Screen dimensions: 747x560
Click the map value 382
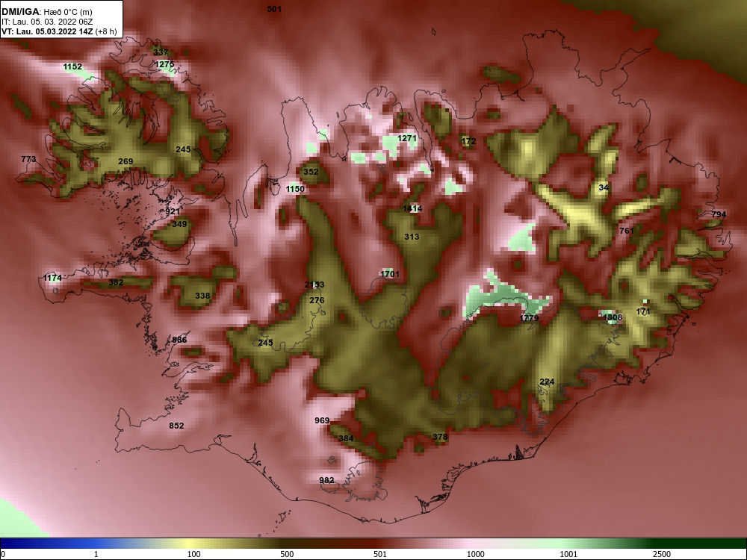[116, 282]
